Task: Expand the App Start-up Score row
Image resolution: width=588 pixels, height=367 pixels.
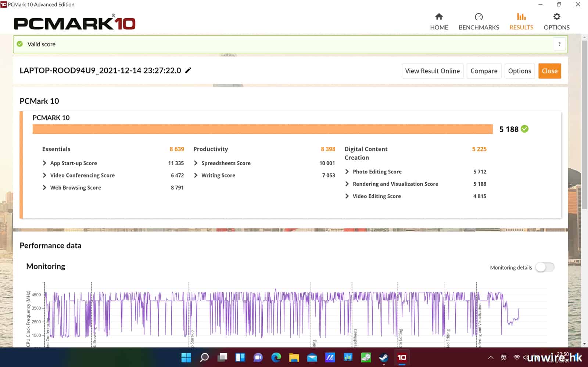Action: point(44,163)
